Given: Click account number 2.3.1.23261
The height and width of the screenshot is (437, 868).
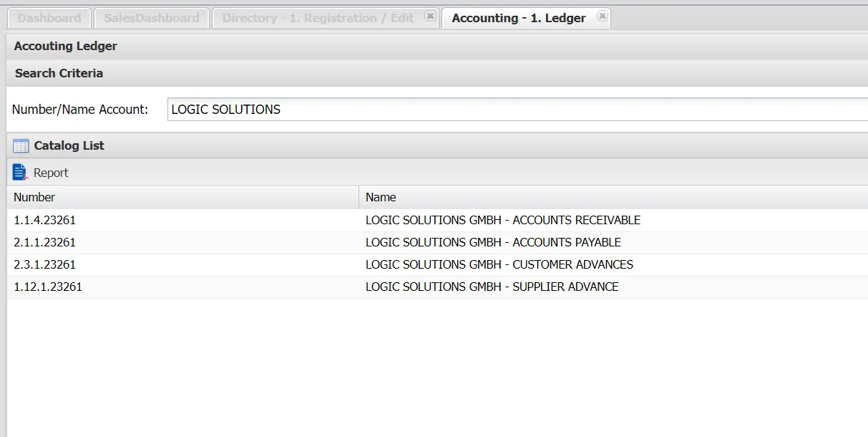Looking at the screenshot, I should pos(44,264).
